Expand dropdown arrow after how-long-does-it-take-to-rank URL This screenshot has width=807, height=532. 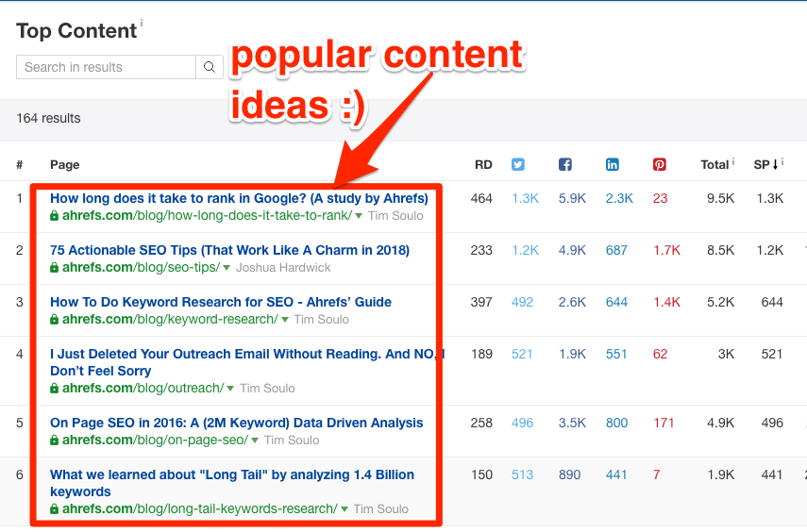tap(359, 216)
